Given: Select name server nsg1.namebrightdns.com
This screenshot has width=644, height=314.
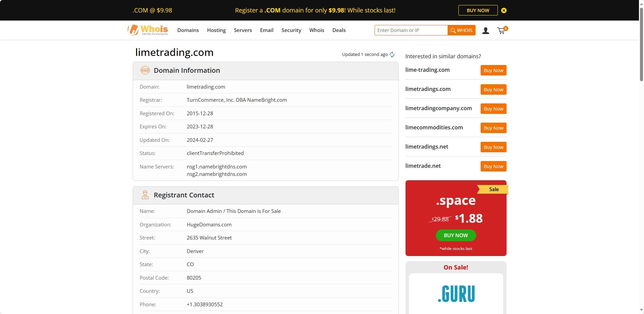Looking at the screenshot, I should pyautogui.click(x=217, y=167).
